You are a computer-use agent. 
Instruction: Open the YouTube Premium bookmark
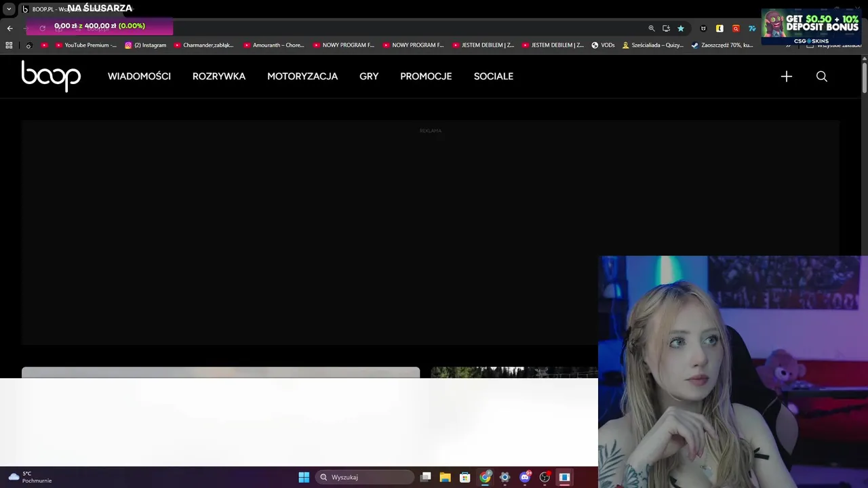(85, 45)
